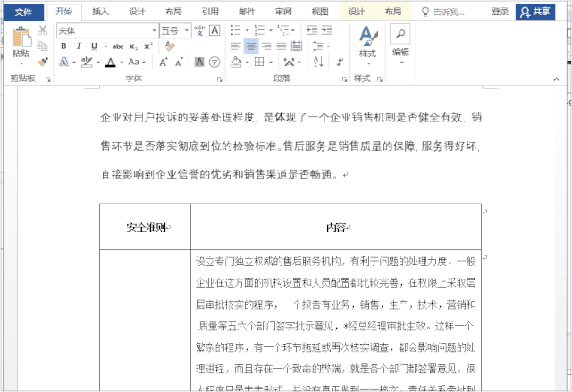Switch to the Insert (插入) tab
The width and height of the screenshot is (572, 392).
click(x=100, y=12)
